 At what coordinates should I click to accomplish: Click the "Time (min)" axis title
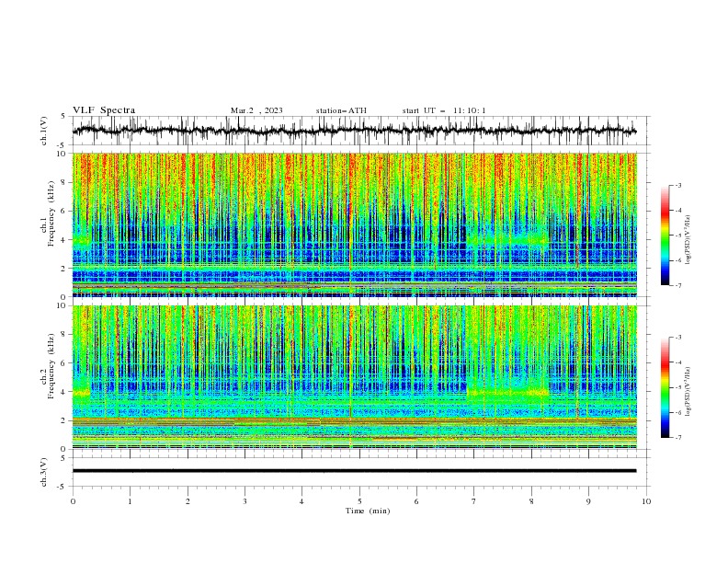click(368, 511)
